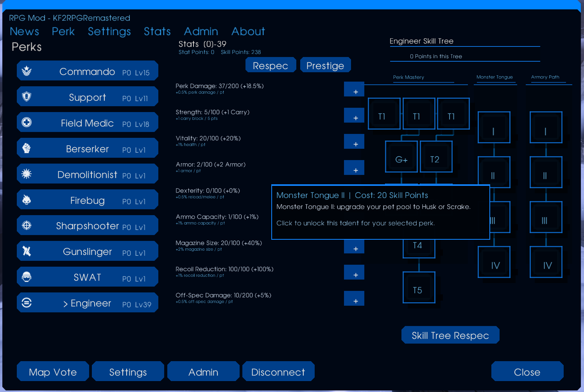
Task: Open Admin from the bottom bar
Action: coord(203,371)
